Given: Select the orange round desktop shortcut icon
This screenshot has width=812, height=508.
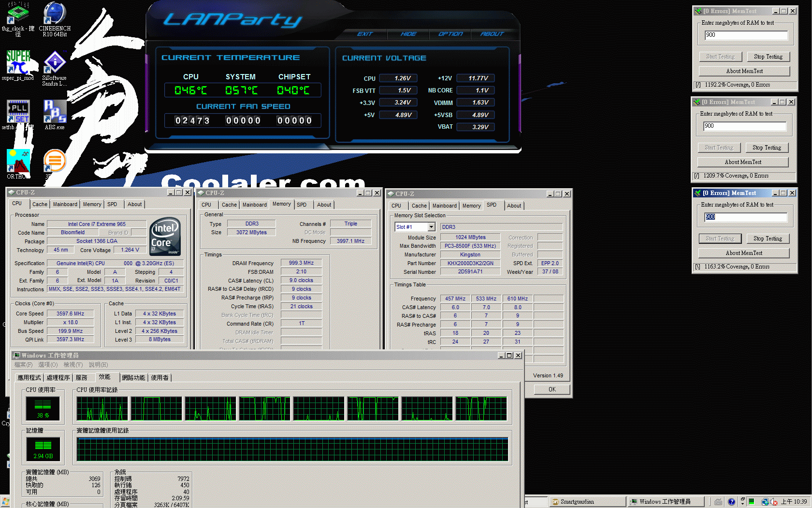Looking at the screenshot, I should (55, 161).
